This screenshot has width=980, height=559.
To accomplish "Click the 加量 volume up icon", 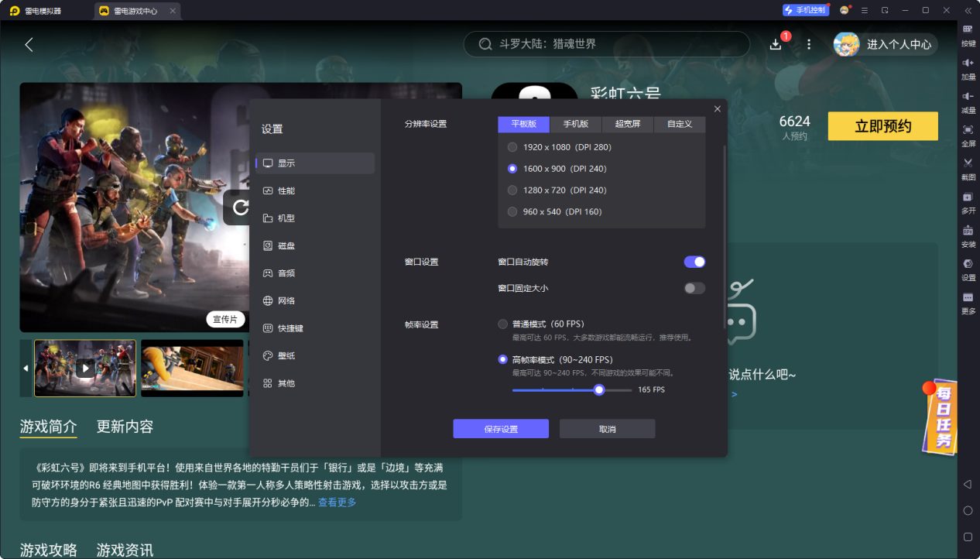I will tap(968, 68).
